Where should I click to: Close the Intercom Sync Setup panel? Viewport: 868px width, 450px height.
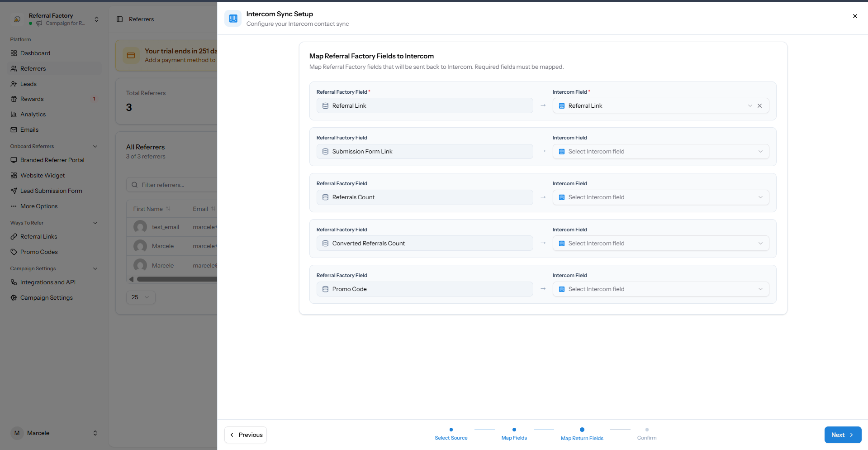tap(855, 16)
